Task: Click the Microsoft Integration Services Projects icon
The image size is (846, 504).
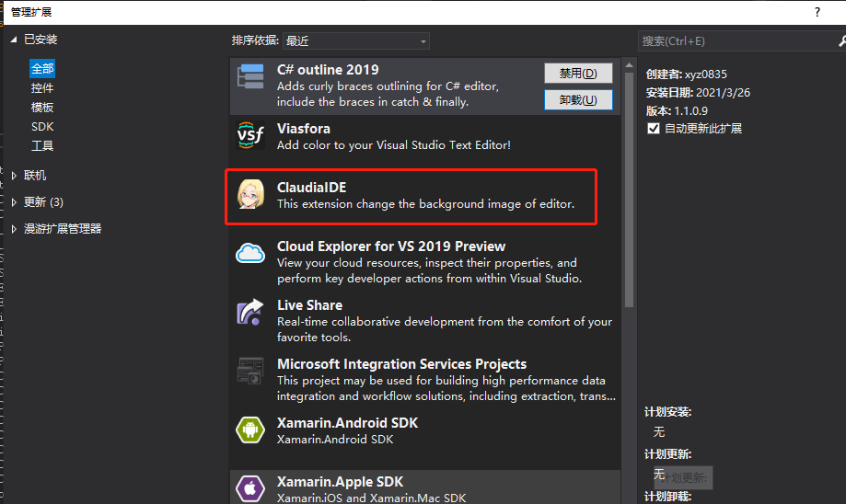Action: (x=250, y=371)
